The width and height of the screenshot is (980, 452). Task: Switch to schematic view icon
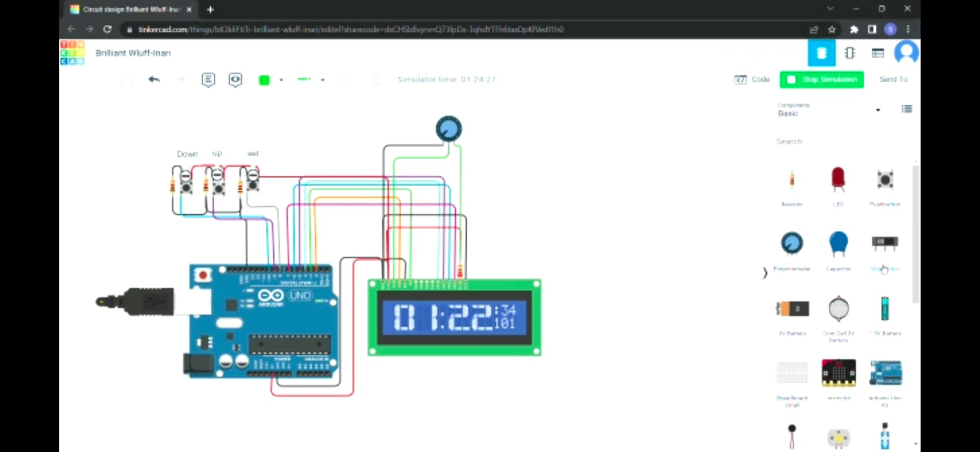pyautogui.click(x=850, y=53)
